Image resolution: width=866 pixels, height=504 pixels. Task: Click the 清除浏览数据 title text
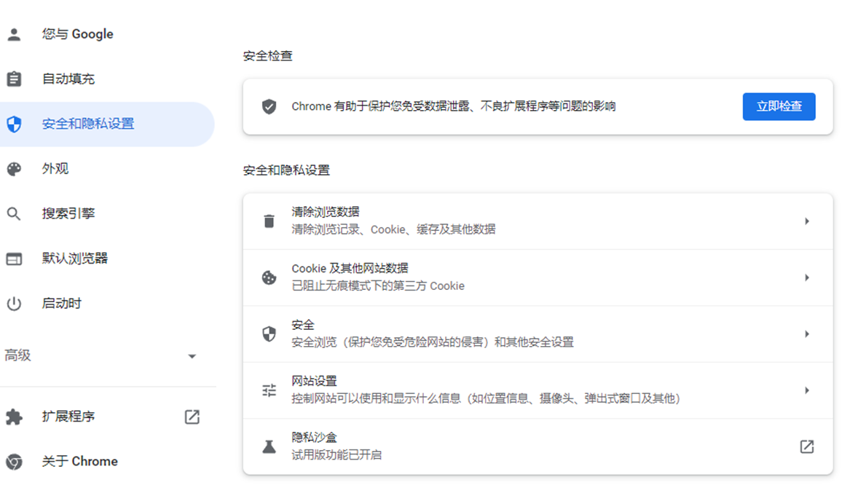326,212
